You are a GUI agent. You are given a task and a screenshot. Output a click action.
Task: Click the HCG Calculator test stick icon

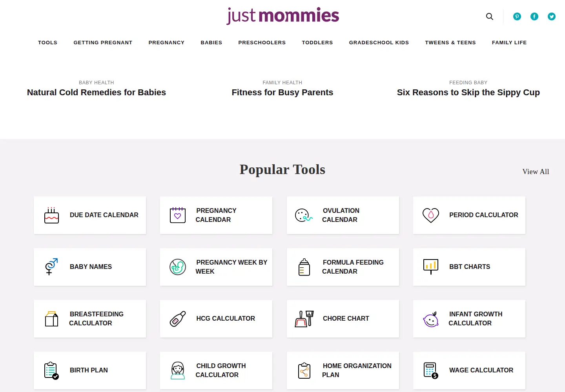click(x=178, y=319)
